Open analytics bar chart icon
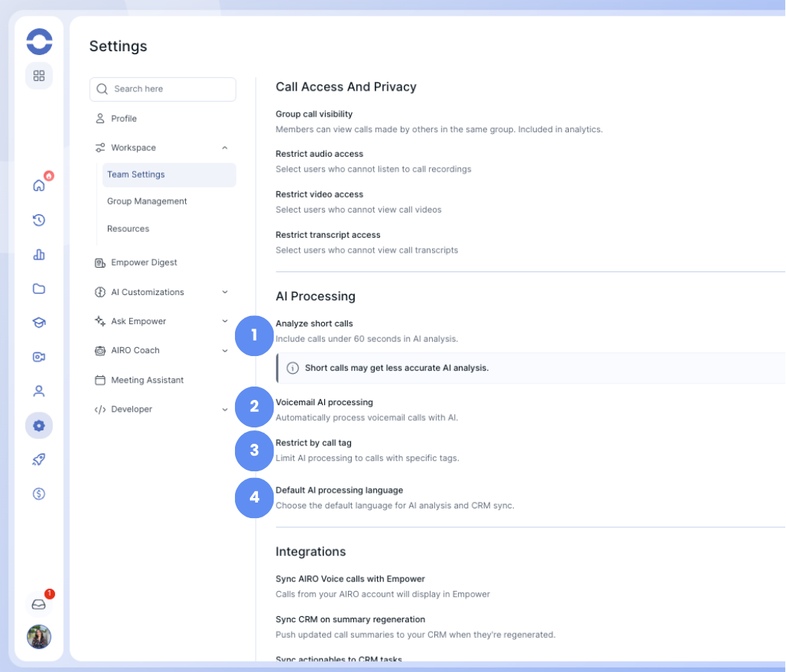This screenshot has width=786, height=672. 39,254
